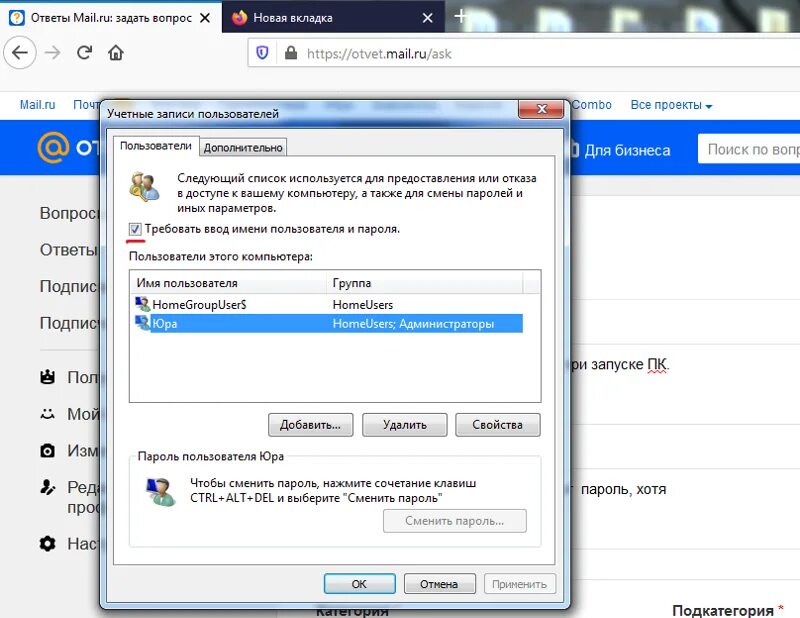Select the Ответы Mail.ru browser tab

tap(111, 18)
